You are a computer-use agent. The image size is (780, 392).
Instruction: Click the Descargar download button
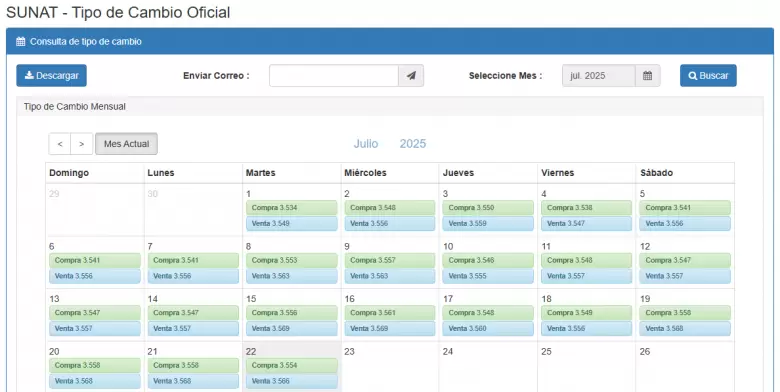click(51, 76)
